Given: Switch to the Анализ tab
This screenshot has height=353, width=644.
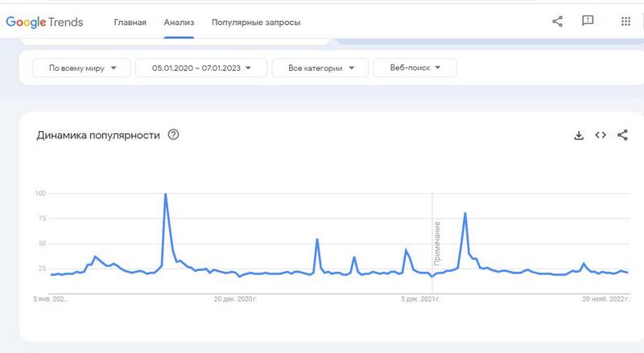Looking at the screenshot, I should click(179, 22).
